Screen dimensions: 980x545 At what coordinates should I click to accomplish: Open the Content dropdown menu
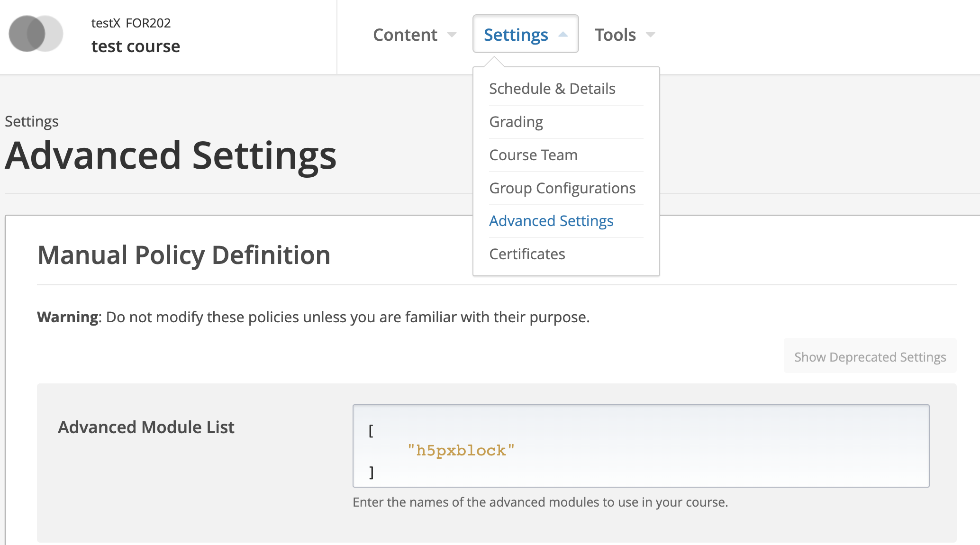[x=415, y=35]
